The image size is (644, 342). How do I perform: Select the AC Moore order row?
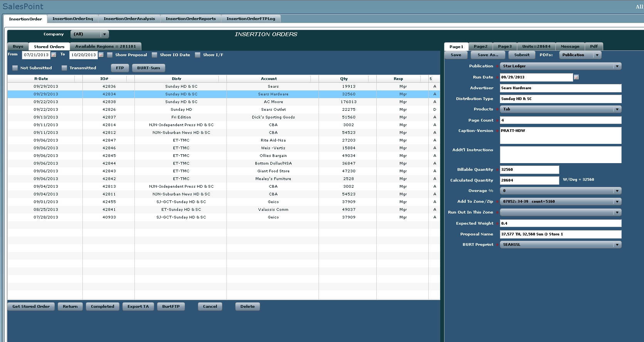click(223, 102)
